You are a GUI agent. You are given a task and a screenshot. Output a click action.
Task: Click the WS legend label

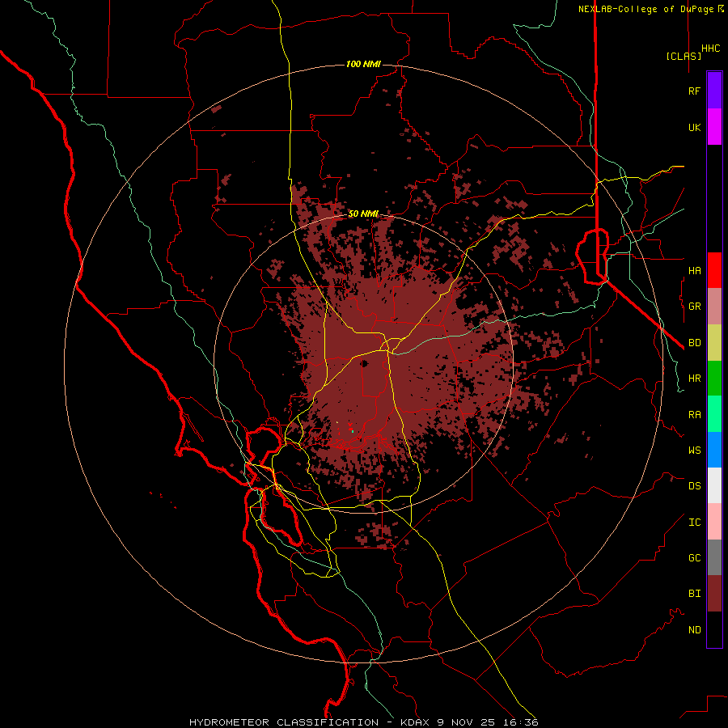pos(694,451)
